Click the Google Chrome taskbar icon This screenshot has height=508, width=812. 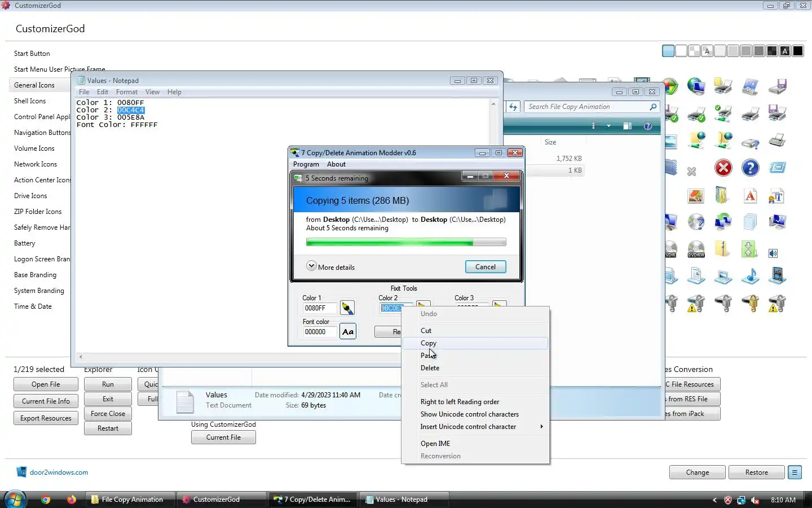(x=46, y=500)
